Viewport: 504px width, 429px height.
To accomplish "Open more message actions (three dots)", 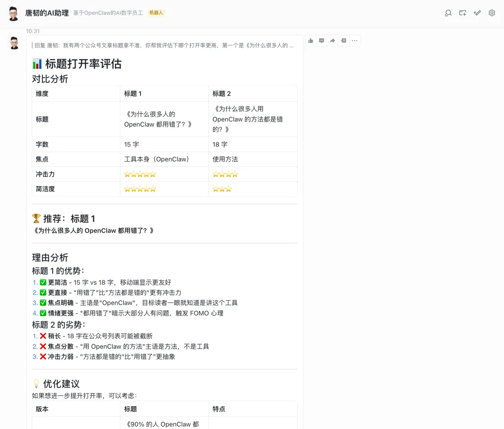I will (355, 41).
